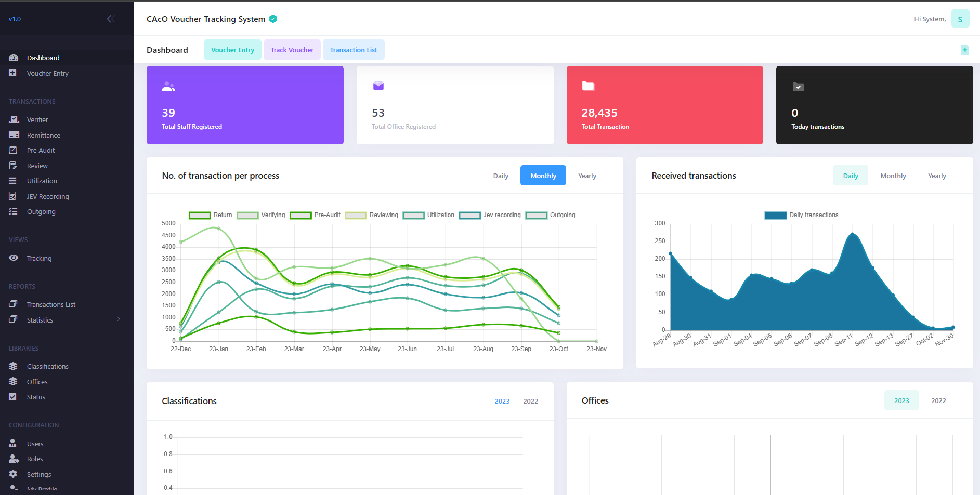Open the Track Voucher button

292,50
